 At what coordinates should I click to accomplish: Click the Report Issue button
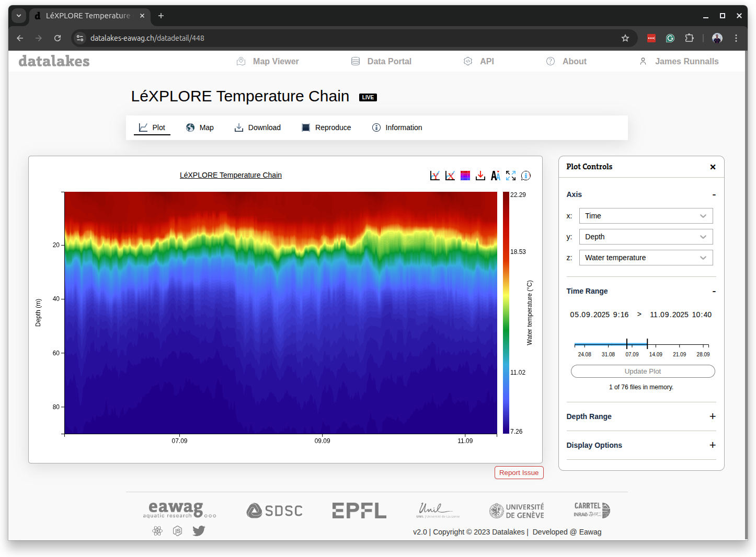[519, 472]
